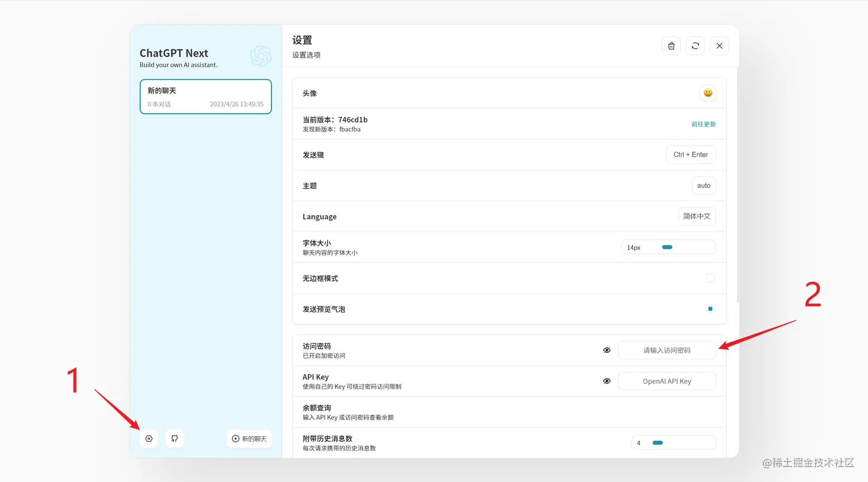Click the 输入 API Key 或访问密码查看余额 hint
Screen dimensions: 868x482
[348, 417]
